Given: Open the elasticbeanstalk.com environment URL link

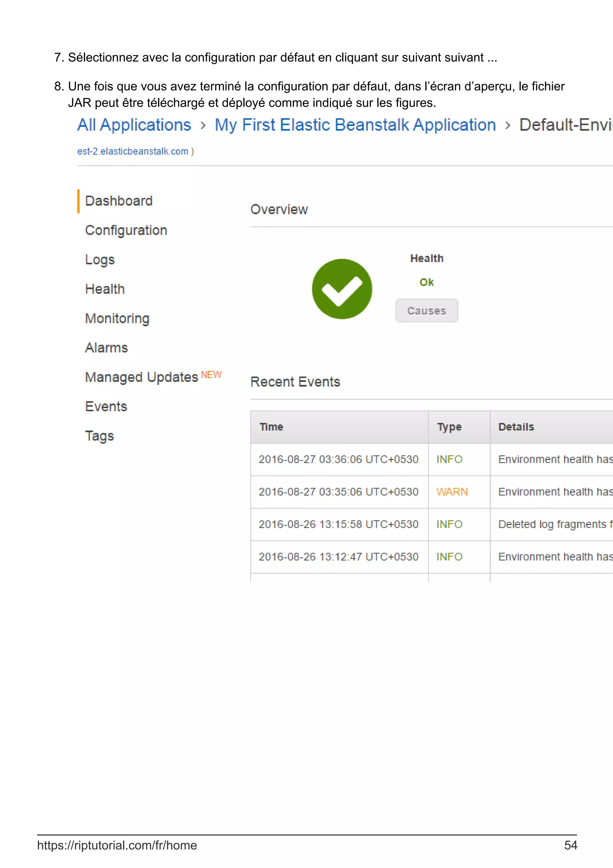Looking at the screenshot, I should click(x=133, y=151).
